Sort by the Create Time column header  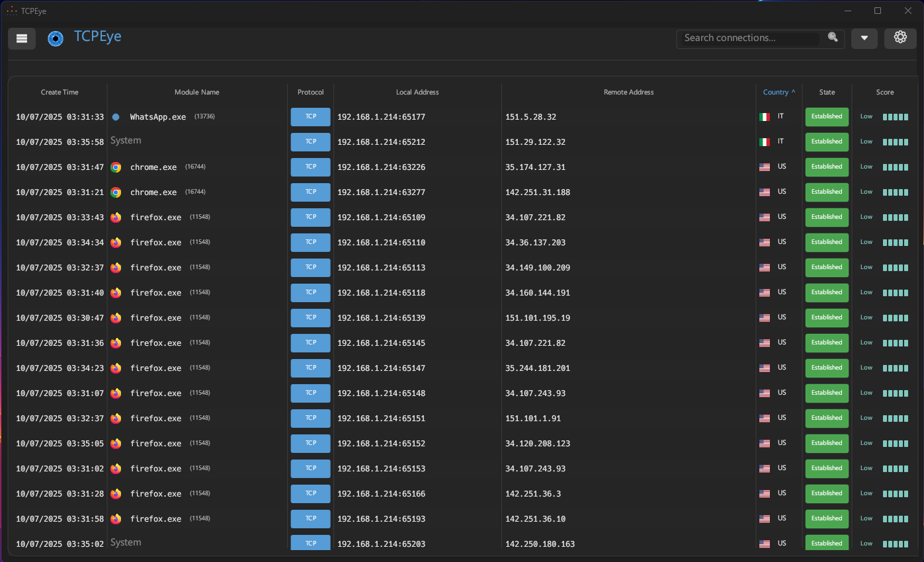pyautogui.click(x=60, y=93)
